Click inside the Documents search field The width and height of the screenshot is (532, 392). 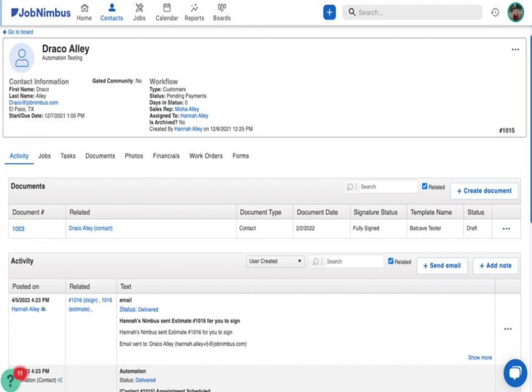pyautogui.click(x=386, y=186)
